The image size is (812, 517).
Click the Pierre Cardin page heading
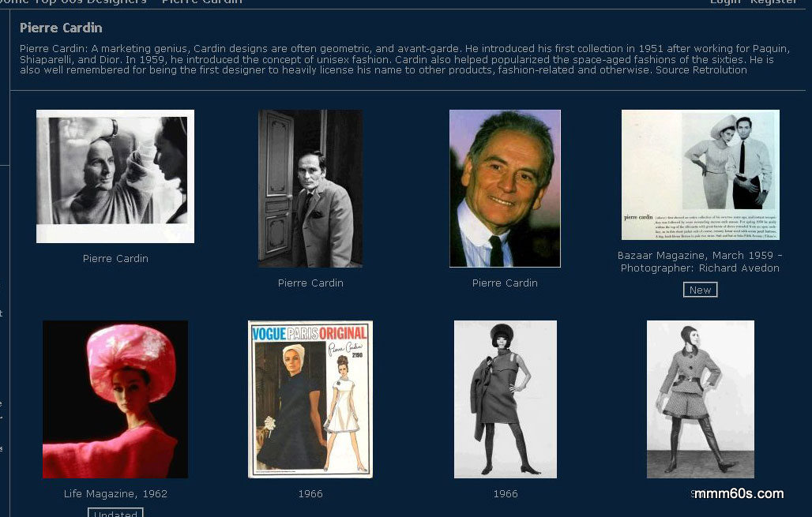point(61,28)
